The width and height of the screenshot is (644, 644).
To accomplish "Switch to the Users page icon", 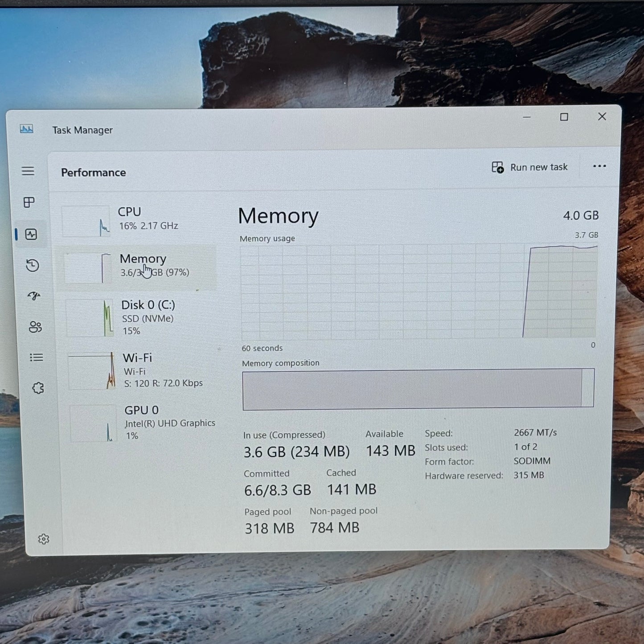I will click(35, 327).
